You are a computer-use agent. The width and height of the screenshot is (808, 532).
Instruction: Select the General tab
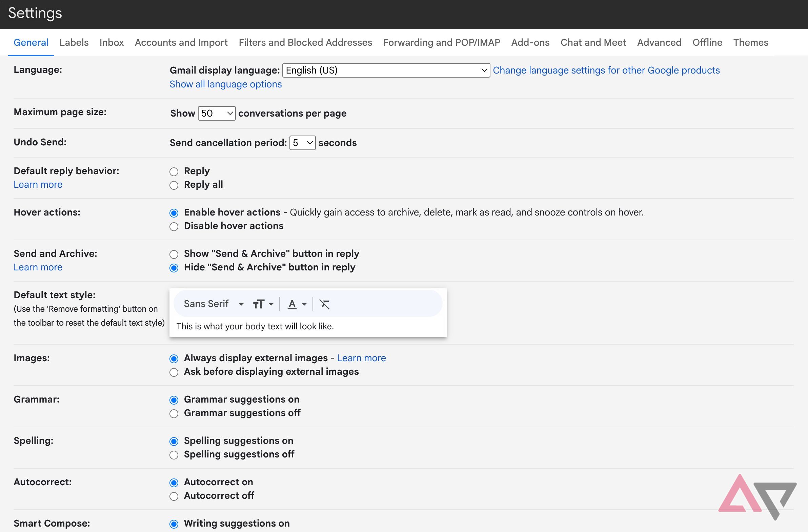click(x=31, y=42)
